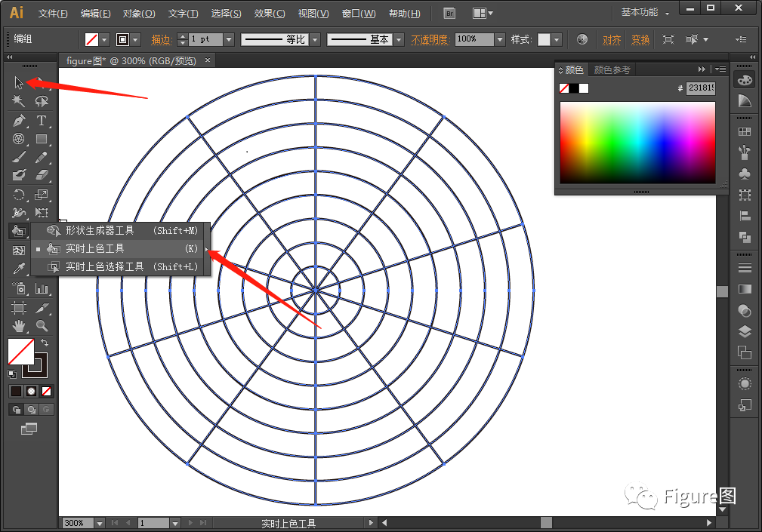Open the brush definition dropdown (基本)

pos(399,39)
